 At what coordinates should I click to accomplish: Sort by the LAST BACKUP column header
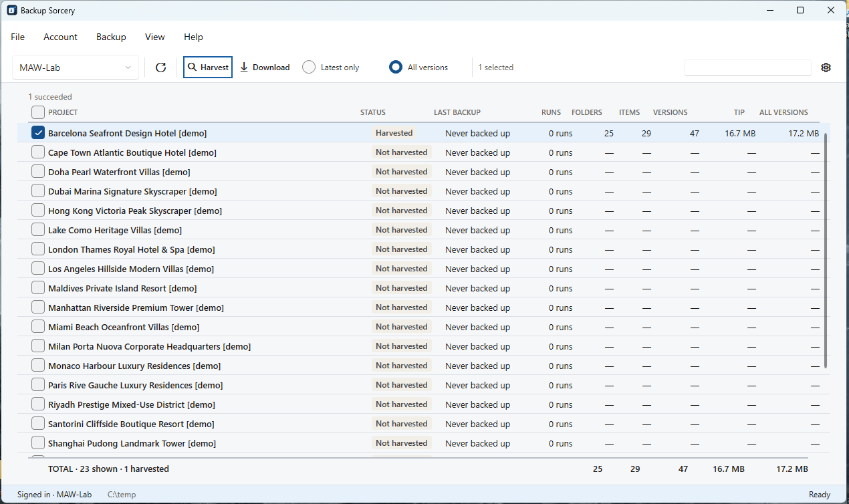(x=457, y=112)
